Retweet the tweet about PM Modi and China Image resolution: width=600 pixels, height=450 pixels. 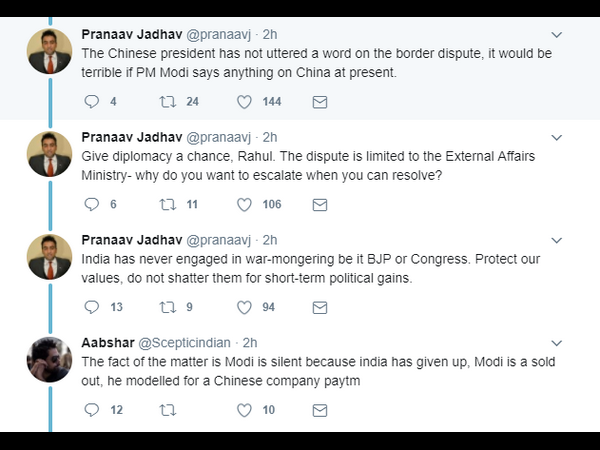tap(168, 101)
